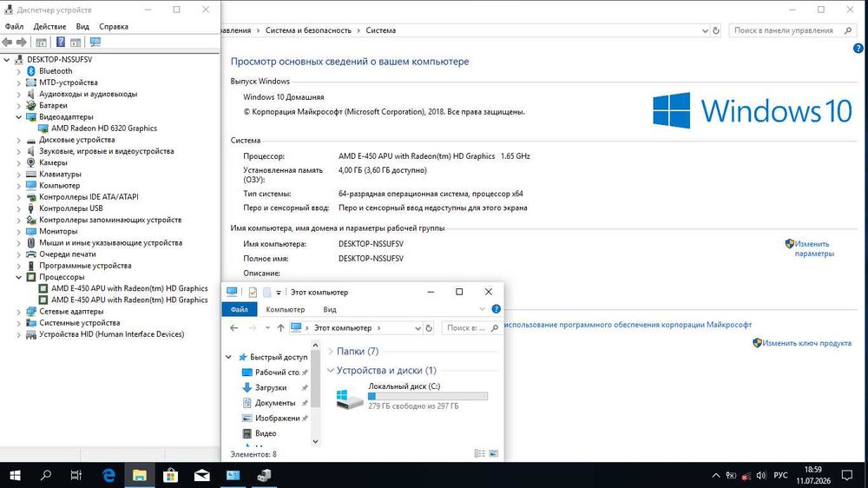Click Изменить ключ продукта link
868x488 pixels.
click(x=806, y=343)
